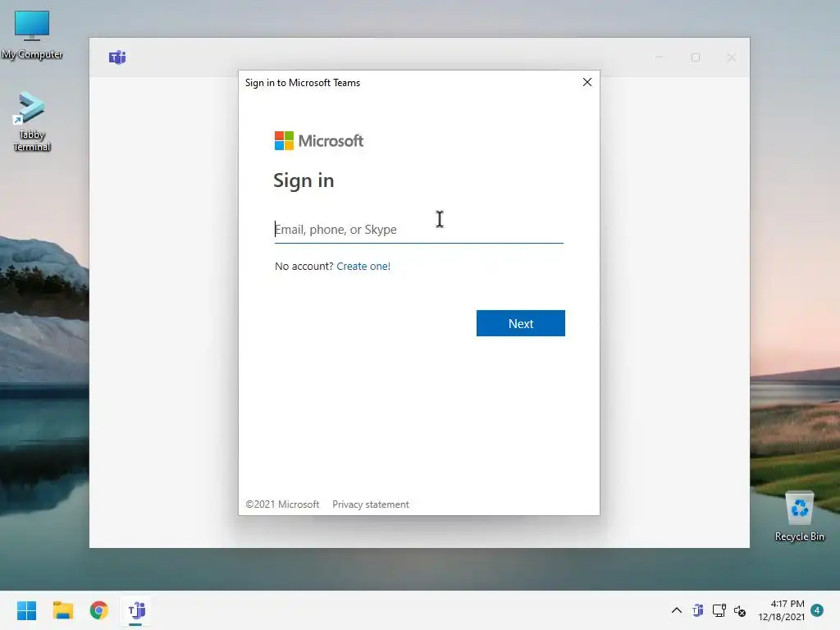Select the Recycle Bin desktop icon
The height and width of the screenshot is (630, 840).
click(x=799, y=517)
